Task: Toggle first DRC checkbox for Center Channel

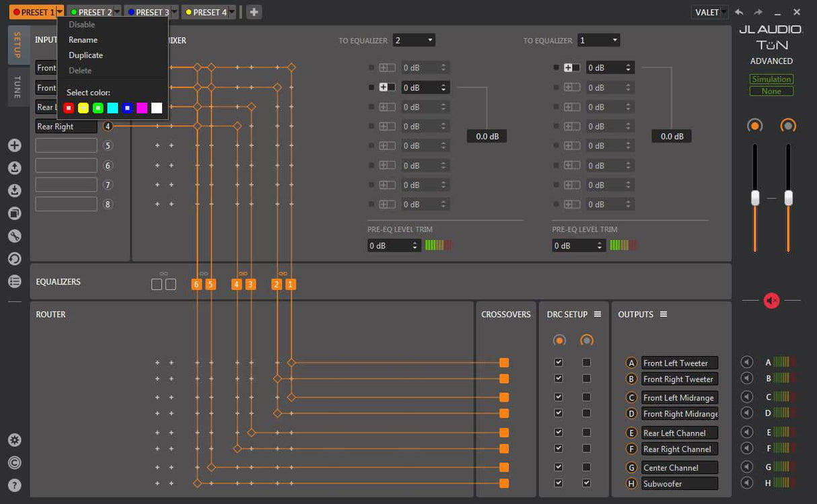Action: [558, 467]
